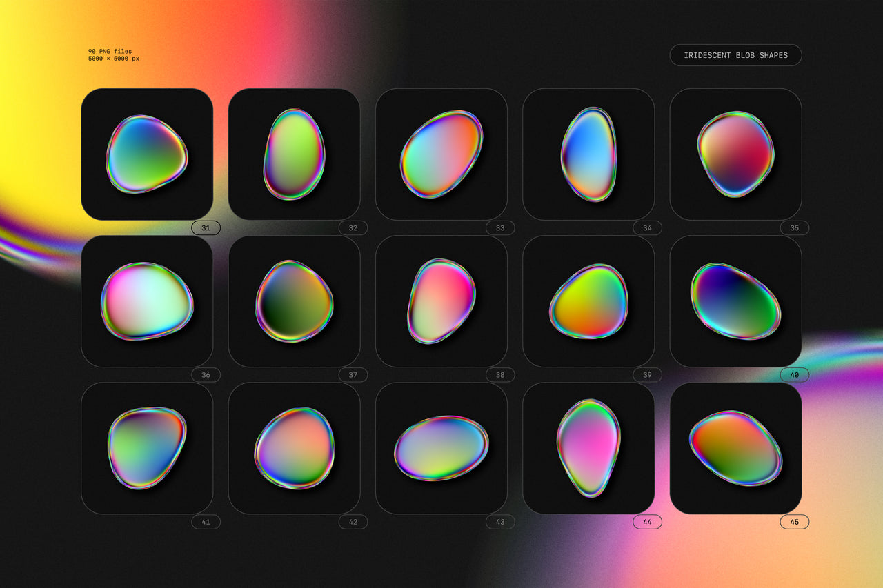The image size is (883, 588).
Task: Select the badge numbered 44
Action: [x=647, y=522]
